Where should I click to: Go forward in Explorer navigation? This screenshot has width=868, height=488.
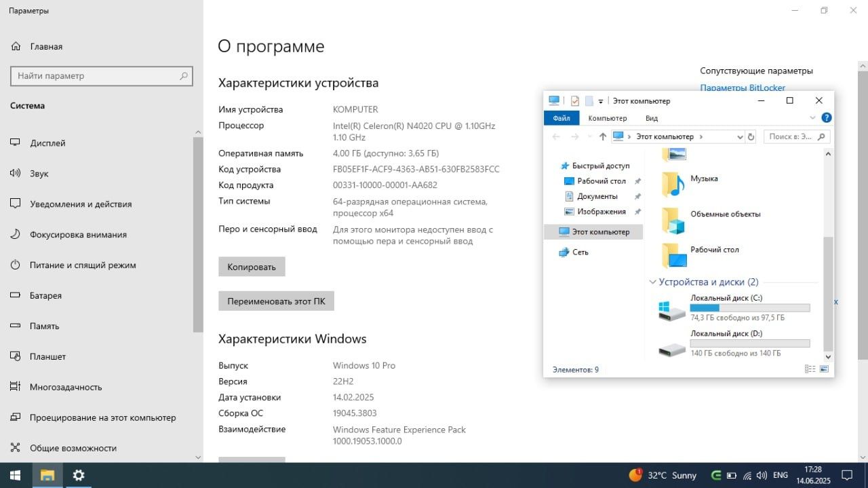pyautogui.click(x=575, y=136)
